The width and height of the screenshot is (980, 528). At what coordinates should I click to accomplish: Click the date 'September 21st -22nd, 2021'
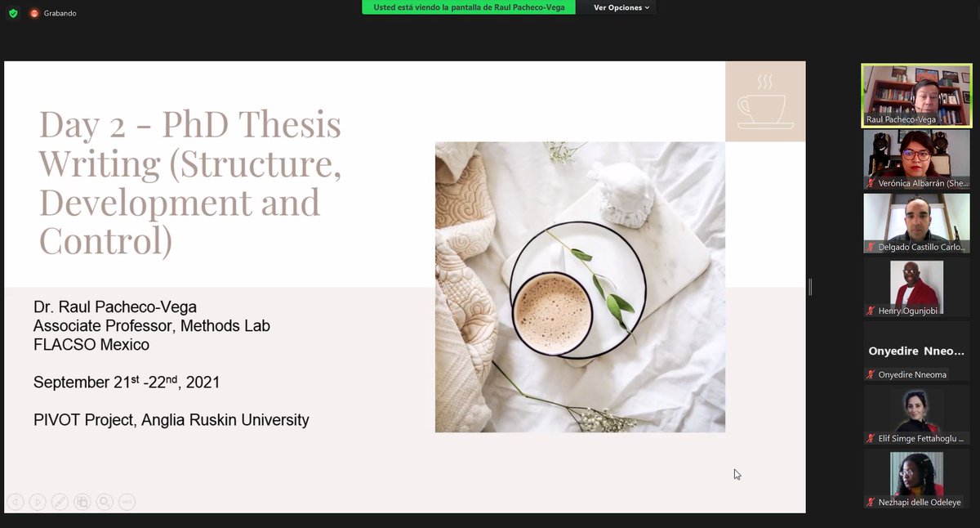pyautogui.click(x=127, y=382)
